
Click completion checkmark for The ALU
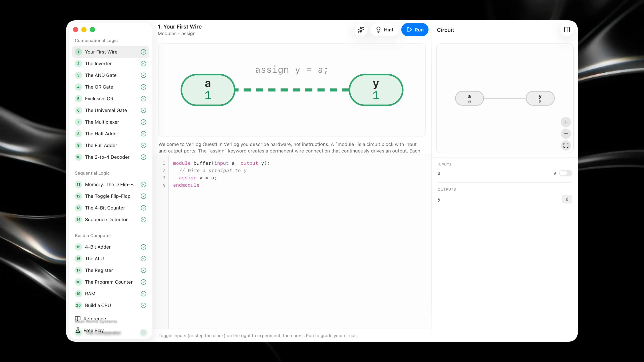pyautogui.click(x=143, y=259)
